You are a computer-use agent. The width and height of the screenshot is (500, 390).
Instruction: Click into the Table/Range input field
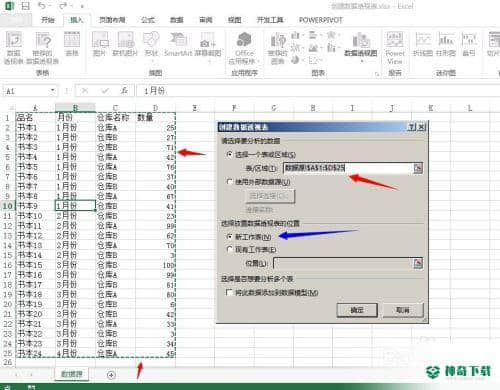click(x=348, y=168)
